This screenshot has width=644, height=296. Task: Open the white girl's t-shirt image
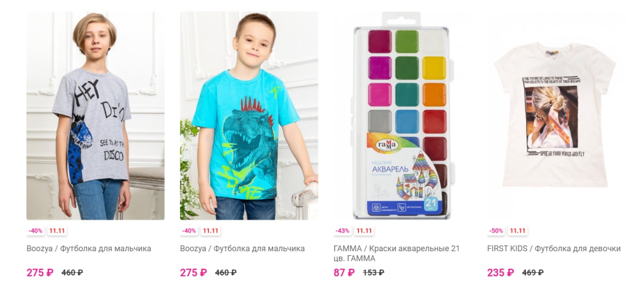click(556, 116)
